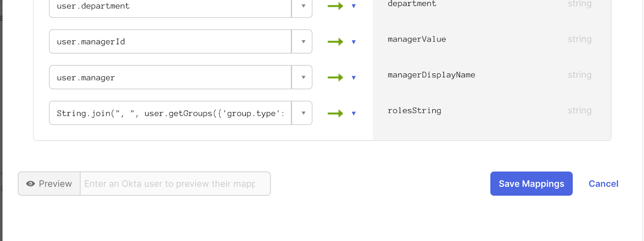Click the Cancel link
644x241 pixels.
603,184
